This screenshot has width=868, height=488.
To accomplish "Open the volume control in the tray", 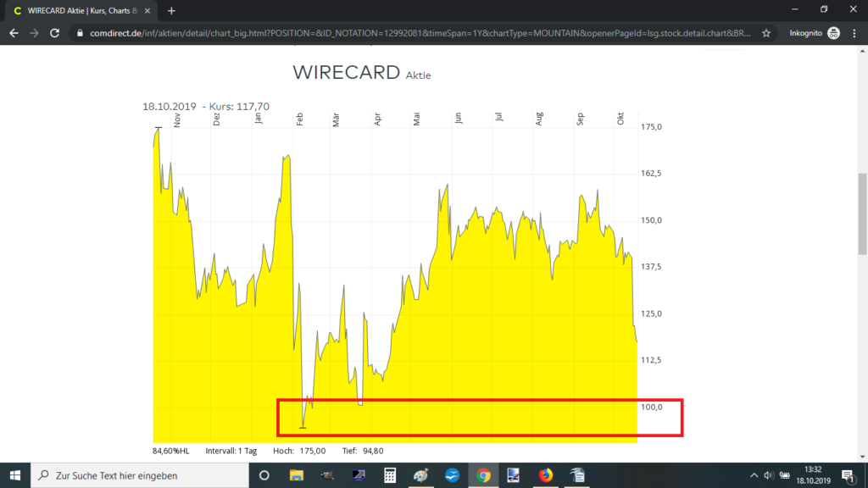I will point(769,475).
